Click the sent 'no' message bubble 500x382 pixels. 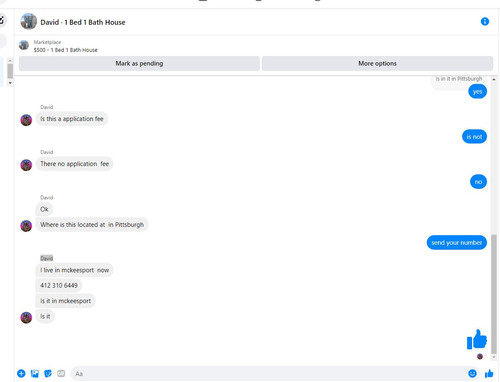tap(478, 182)
